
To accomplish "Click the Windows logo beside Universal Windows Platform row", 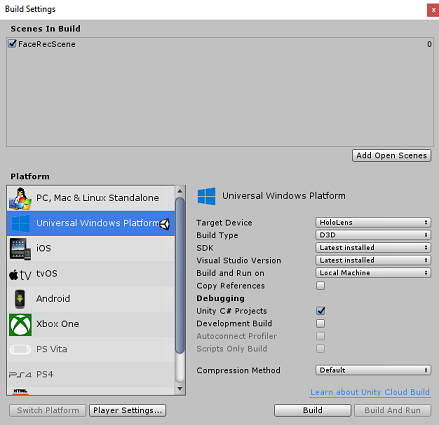I will coord(21,224).
